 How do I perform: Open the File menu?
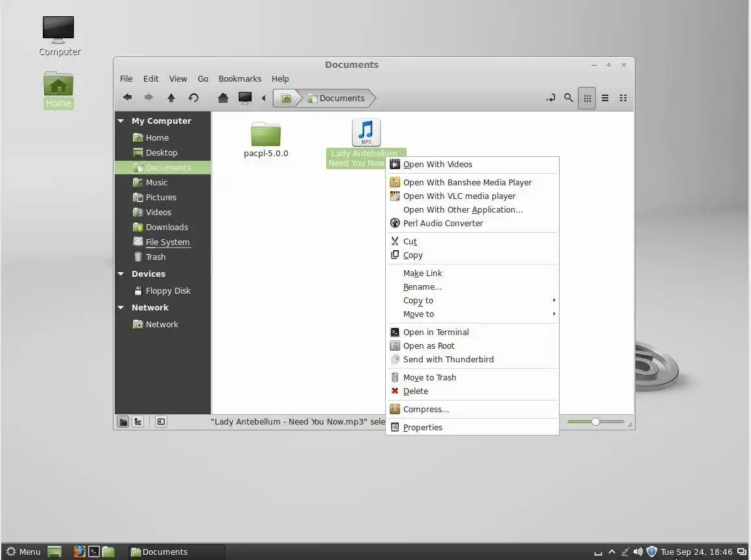pos(126,78)
